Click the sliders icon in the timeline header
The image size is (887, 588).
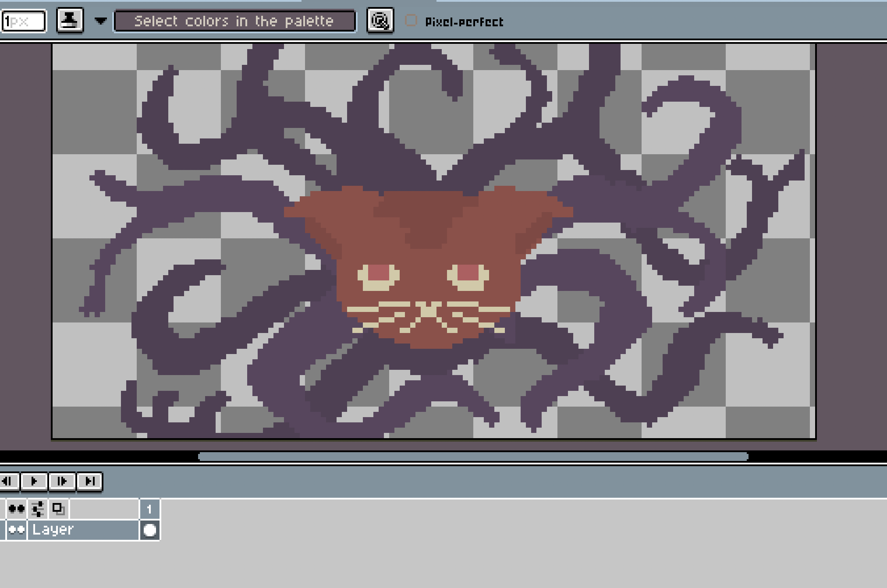tap(38, 509)
